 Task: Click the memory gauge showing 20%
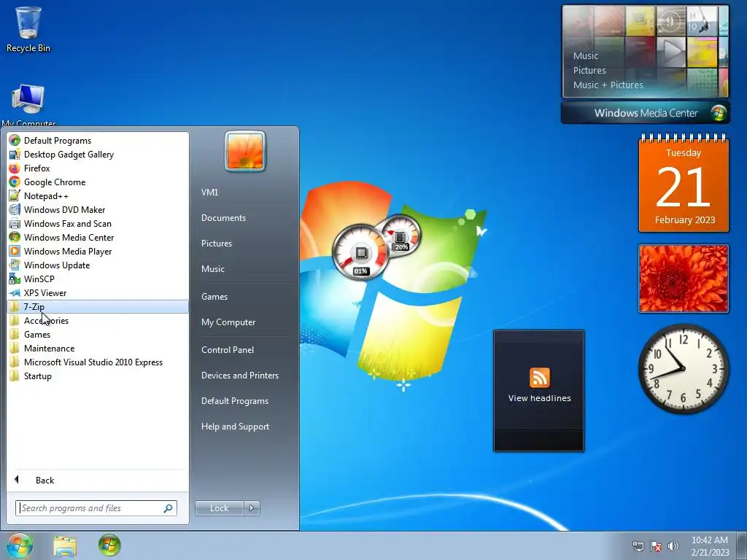coord(400,234)
